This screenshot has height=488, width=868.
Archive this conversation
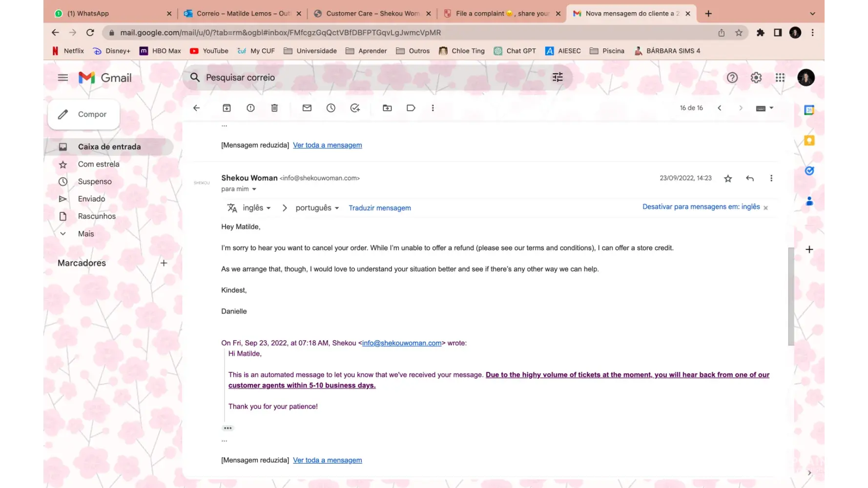tap(227, 108)
